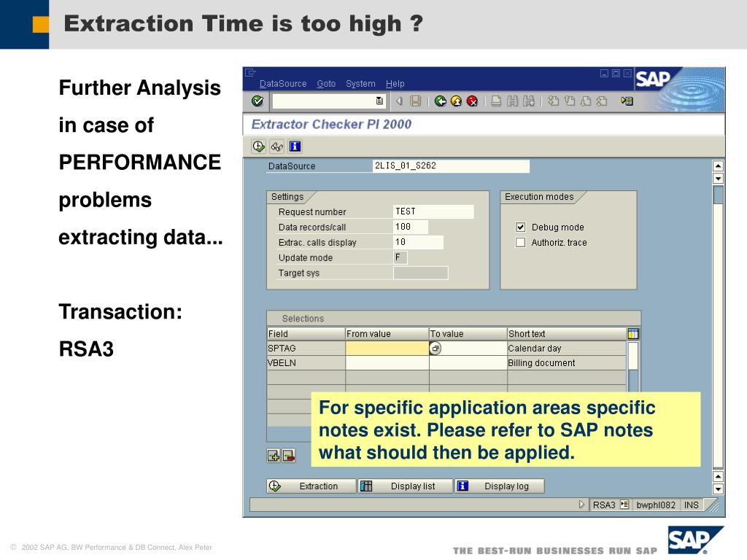Click the VBELN From value cell
This screenshot has width=747, height=560.
pyautogui.click(x=387, y=363)
